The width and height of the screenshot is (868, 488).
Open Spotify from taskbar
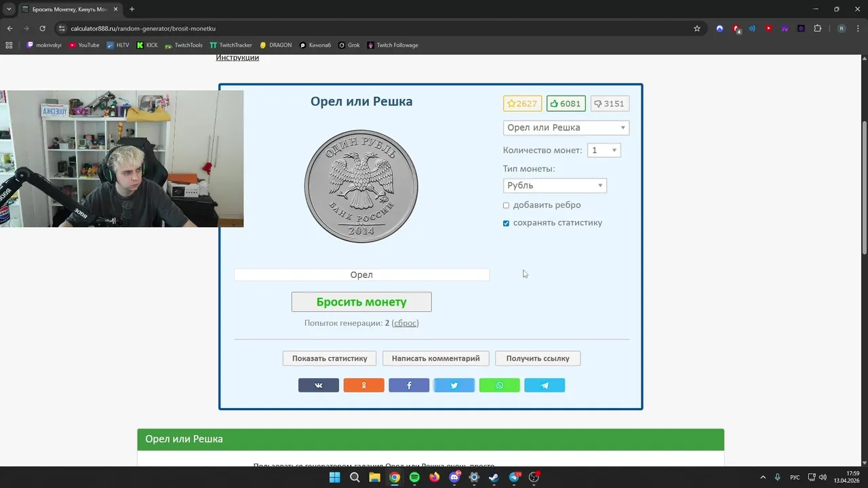(414, 477)
